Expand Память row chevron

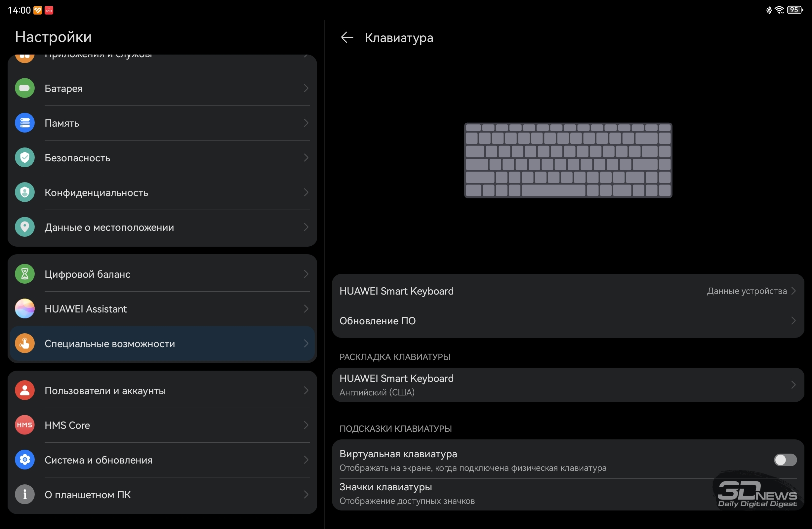pos(306,123)
